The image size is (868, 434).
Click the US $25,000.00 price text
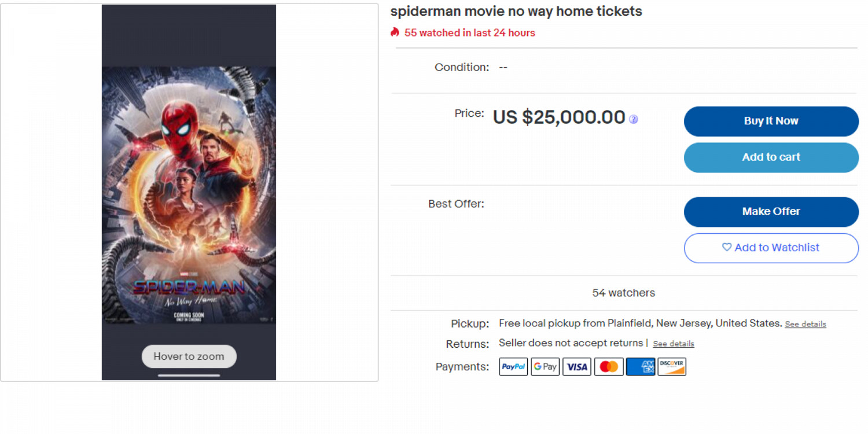coord(558,117)
